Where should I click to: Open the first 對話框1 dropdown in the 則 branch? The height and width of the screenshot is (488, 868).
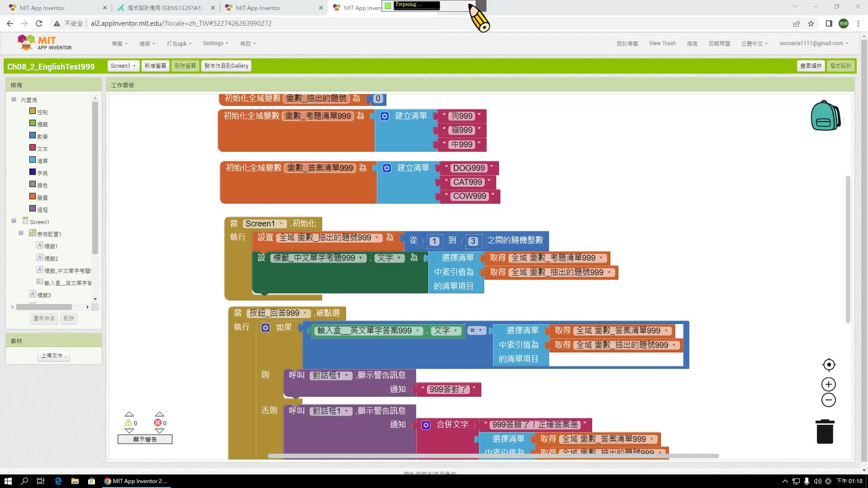click(346, 375)
